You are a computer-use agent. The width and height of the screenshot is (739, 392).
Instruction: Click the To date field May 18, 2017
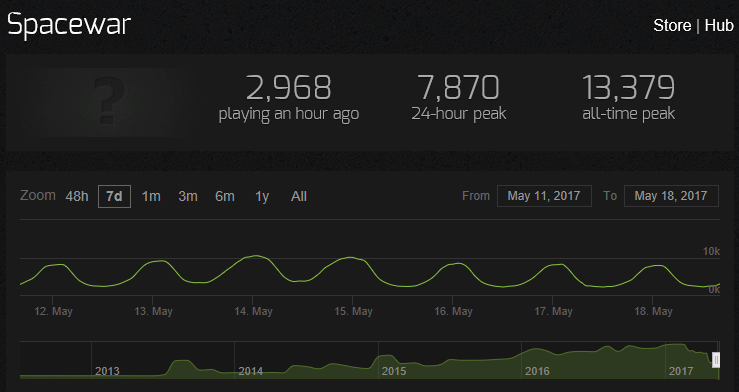pyautogui.click(x=671, y=196)
